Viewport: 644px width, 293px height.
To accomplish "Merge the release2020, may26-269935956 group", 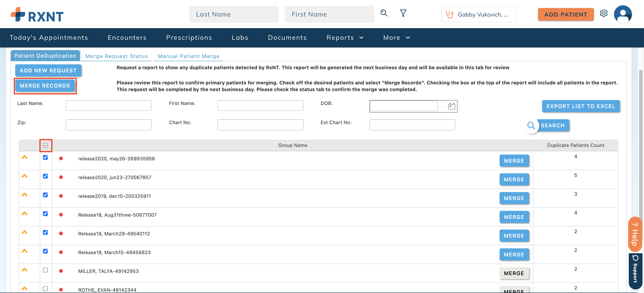I will click(514, 161).
